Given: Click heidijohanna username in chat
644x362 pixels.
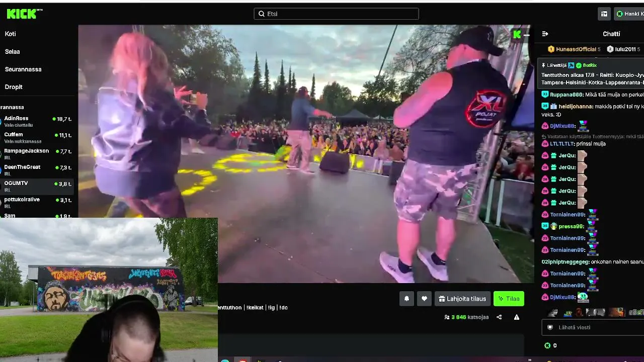Looking at the screenshot, I should coord(576,107).
